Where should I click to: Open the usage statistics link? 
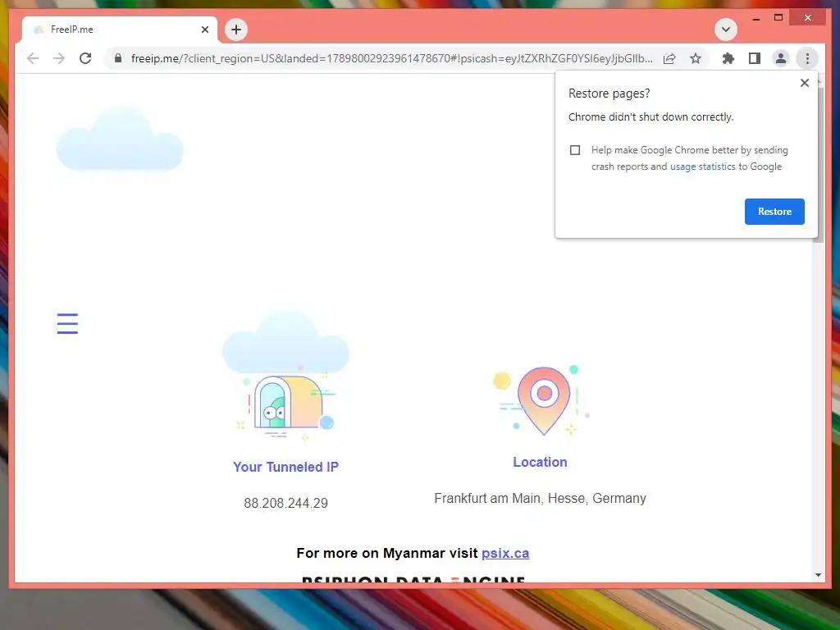coord(702,167)
